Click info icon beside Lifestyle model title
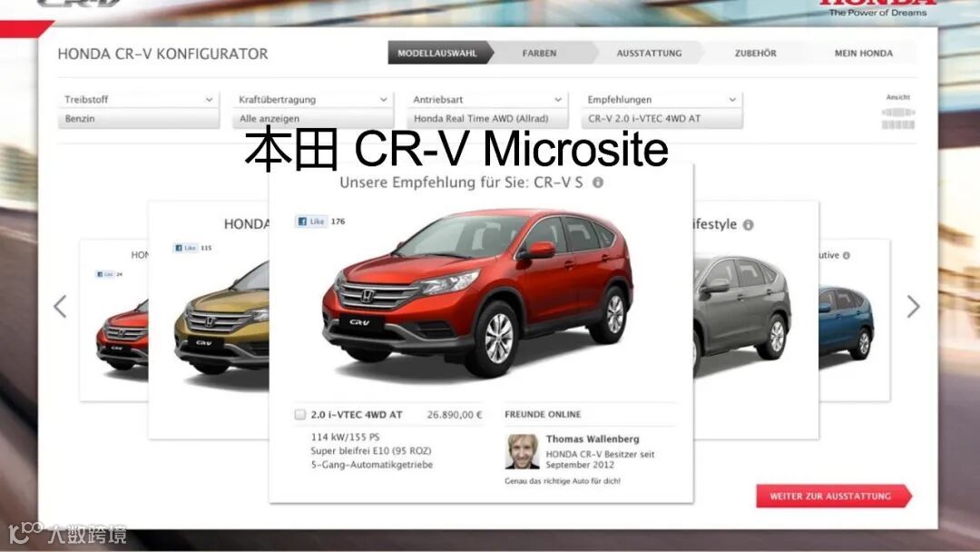Viewport: 980px width, 552px height. pyautogui.click(x=748, y=225)
